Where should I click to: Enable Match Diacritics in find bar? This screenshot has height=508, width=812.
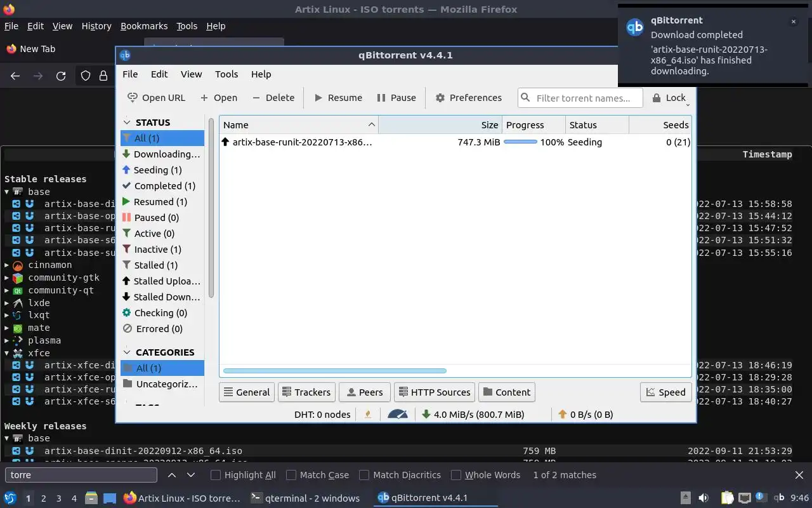[364, 475]
